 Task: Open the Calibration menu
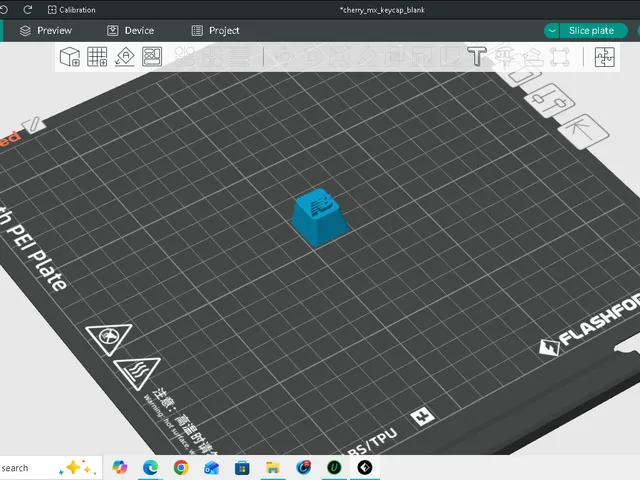click(71, 10)
